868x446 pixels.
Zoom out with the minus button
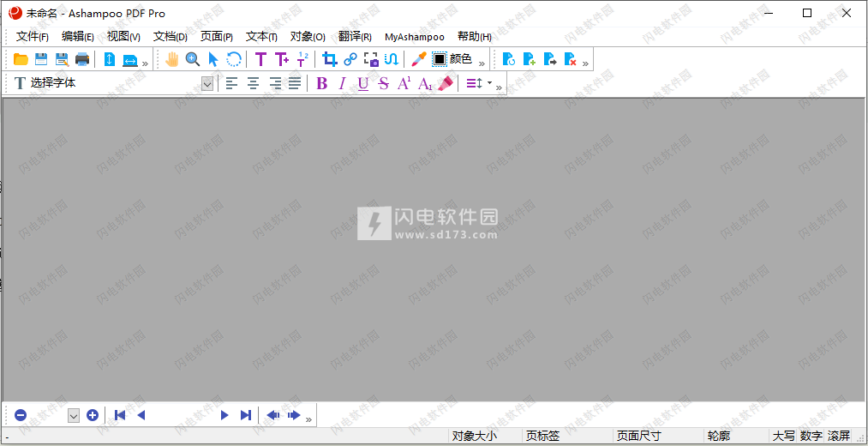(x=21, y=415)
